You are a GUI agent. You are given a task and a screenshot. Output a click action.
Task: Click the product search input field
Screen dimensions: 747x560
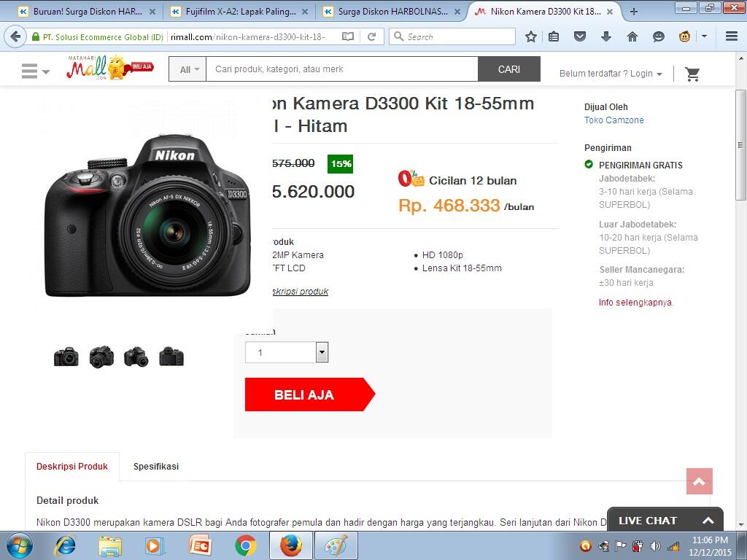click(341, 69)
